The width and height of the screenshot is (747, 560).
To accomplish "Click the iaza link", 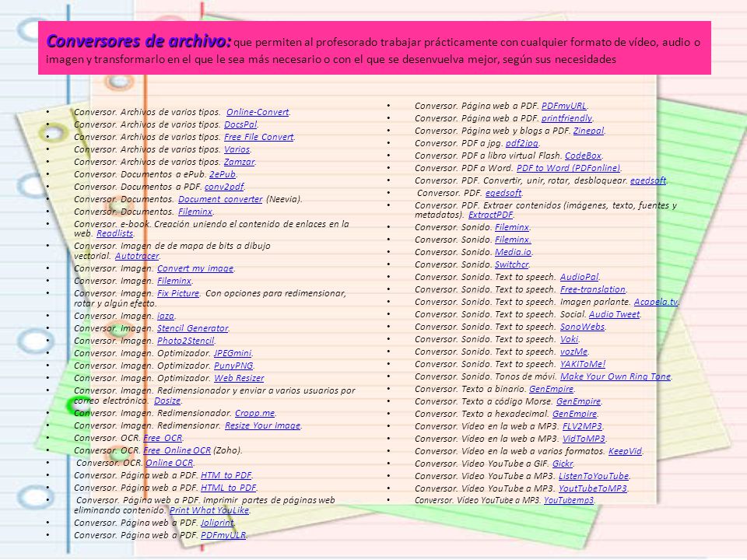I will click(166, 316).
